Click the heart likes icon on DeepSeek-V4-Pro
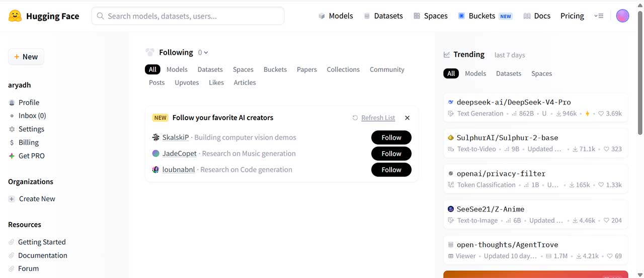The height and width of the screenshot is (278, 644). click(601, 114)
